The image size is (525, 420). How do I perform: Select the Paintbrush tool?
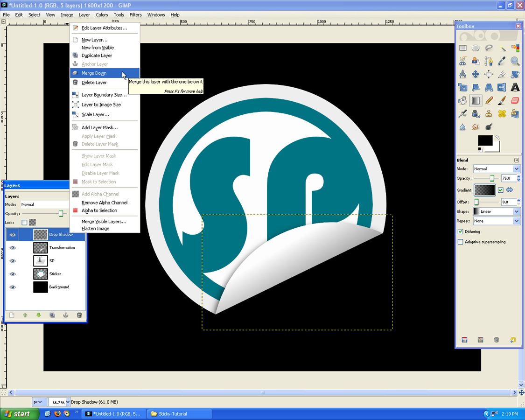coord(502,100)
